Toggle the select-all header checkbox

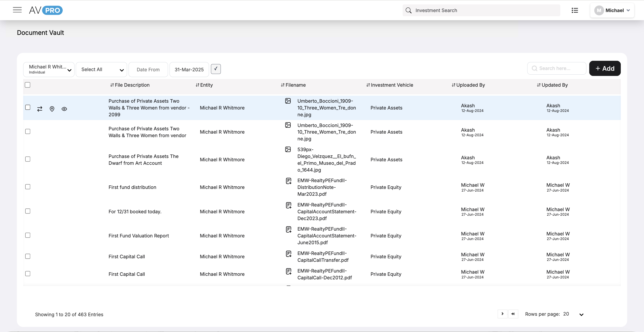(x=28, y=85)
